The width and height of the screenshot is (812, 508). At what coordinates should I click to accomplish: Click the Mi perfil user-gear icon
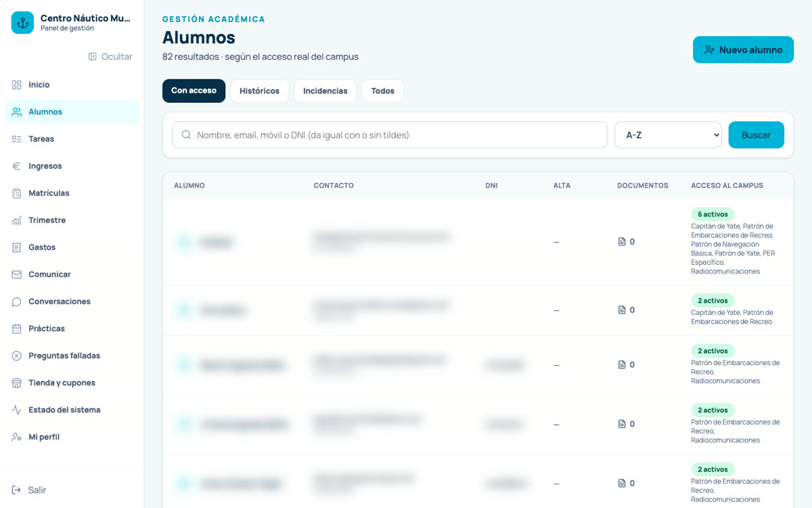[17, 437]
